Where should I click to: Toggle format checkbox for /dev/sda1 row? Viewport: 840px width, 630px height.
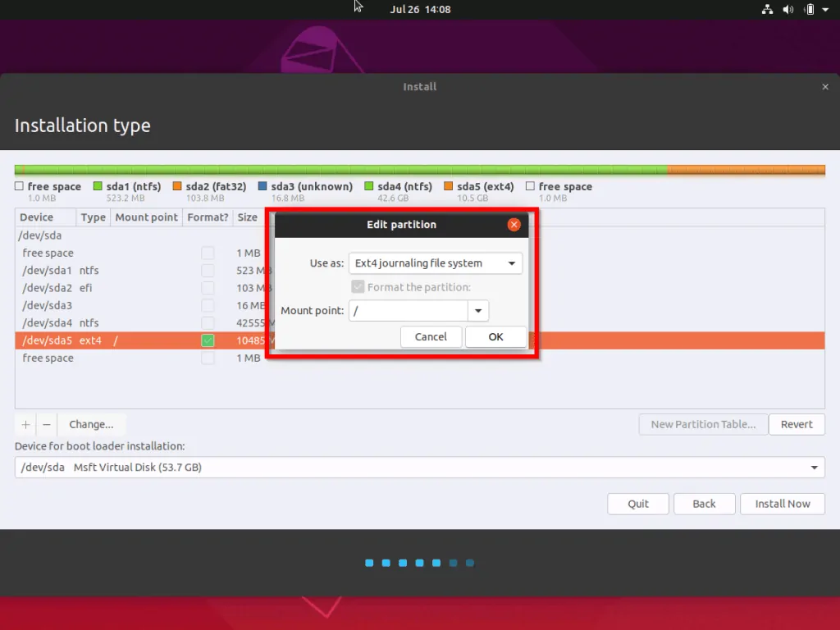[208, 271]
